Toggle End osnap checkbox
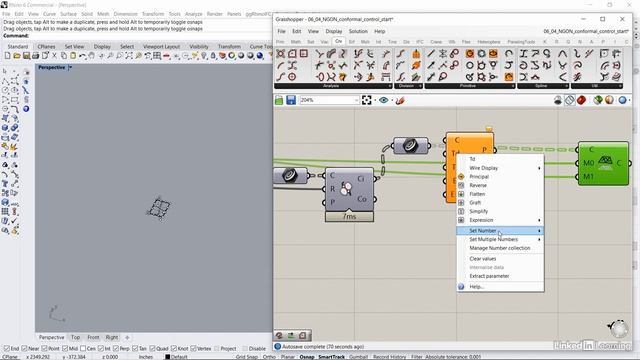The height and width of the screenshot is (360, 640). coord(6,349)
